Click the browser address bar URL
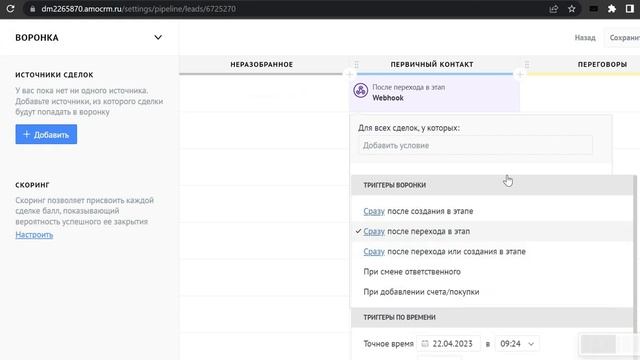The width and height of the screenshot is (640, 360). pyautogui.click(x=138, y=9)
